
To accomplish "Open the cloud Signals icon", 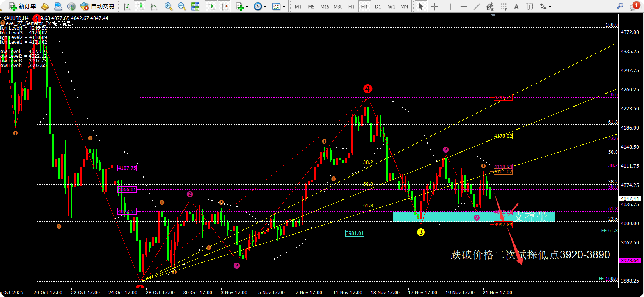I will (x=58, y=6).
